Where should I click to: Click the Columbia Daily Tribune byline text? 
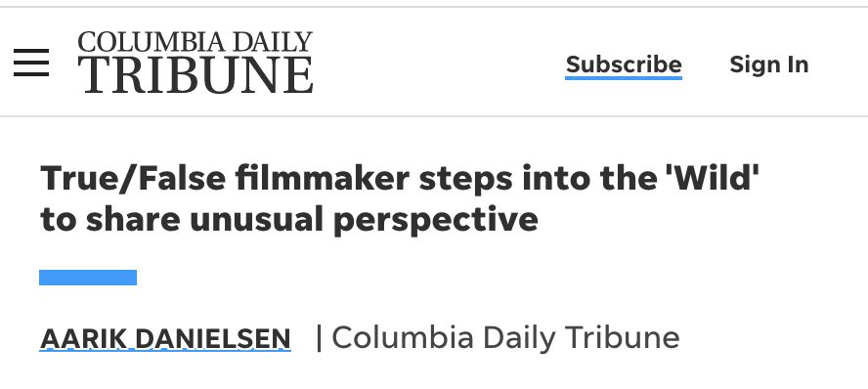505,337
